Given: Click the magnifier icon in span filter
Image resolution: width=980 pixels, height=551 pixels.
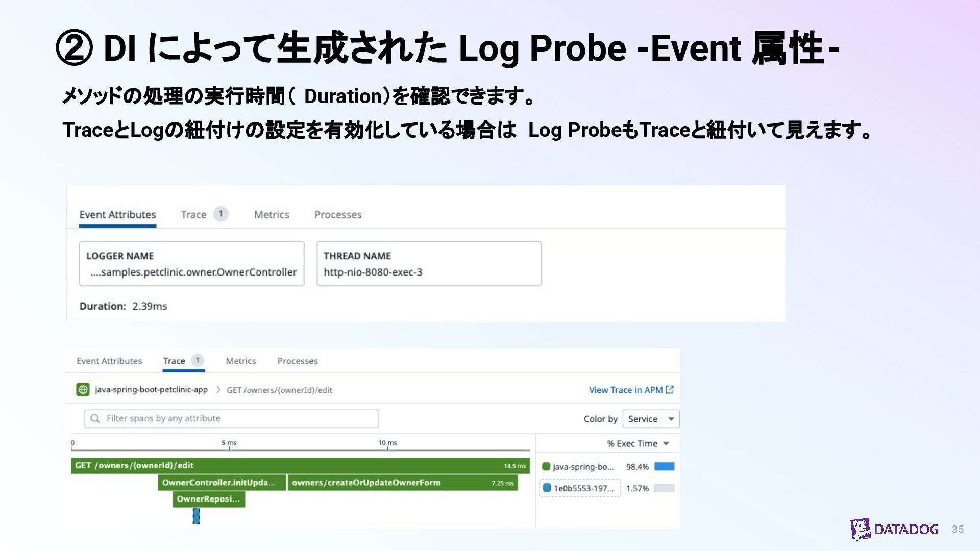Looking at the screenshot, I should (x=95, y=418).
